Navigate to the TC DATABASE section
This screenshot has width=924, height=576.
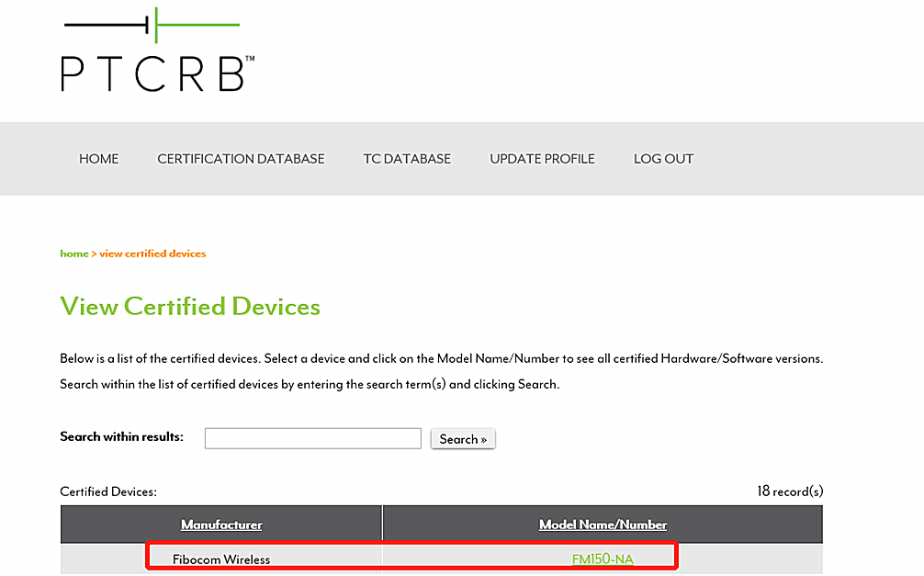pyautogui.click(x=407, y=158)
